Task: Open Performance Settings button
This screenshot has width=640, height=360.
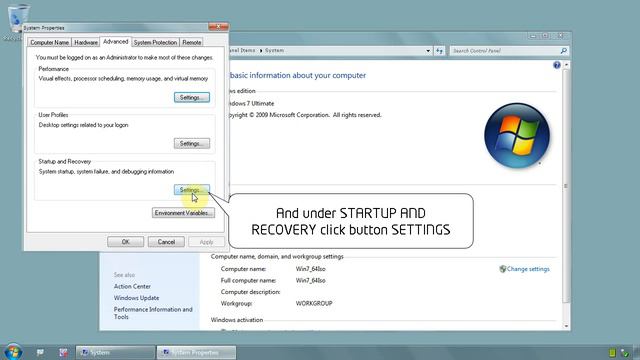Action: pos(192,98)
